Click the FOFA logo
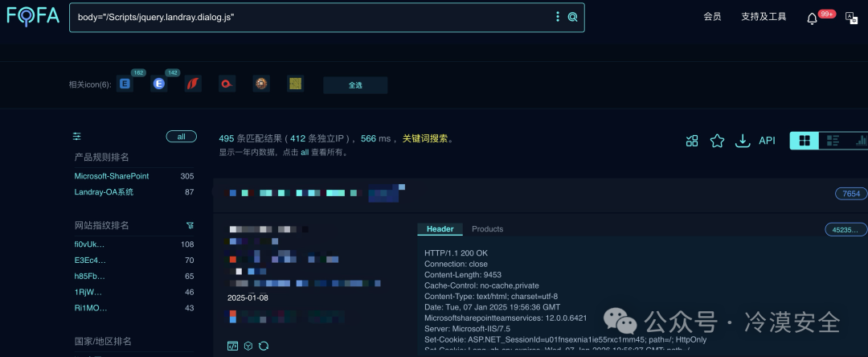Image resolution: width=868 pixels, height=357 pixels. [33, 16]
